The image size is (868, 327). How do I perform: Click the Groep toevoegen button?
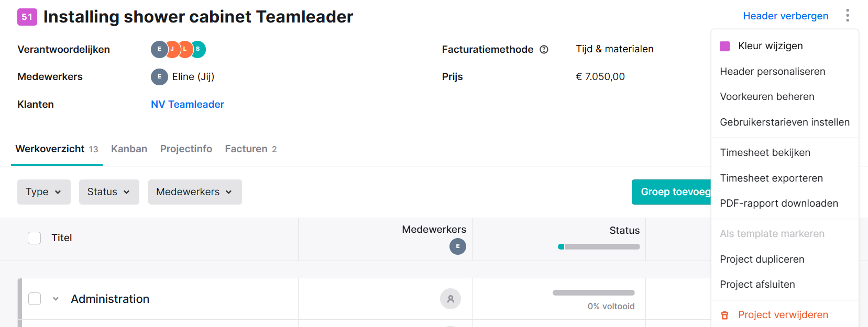click(672, 192)
